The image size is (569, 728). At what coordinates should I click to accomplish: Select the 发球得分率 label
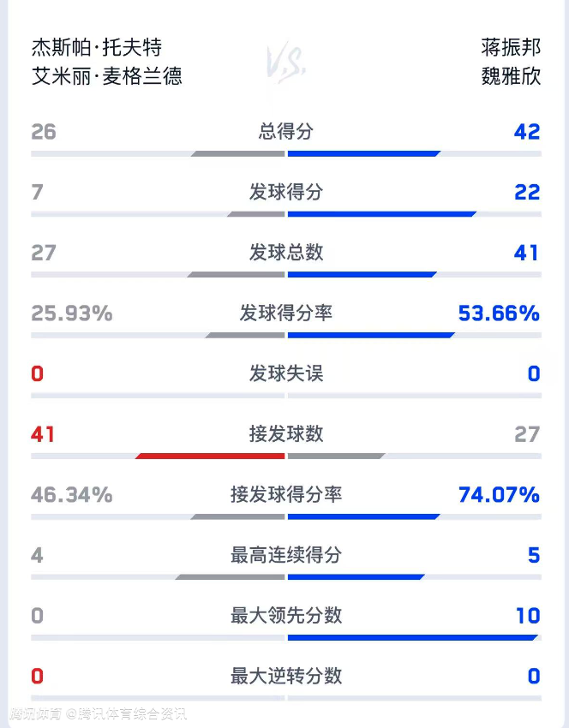coord(286,313)
